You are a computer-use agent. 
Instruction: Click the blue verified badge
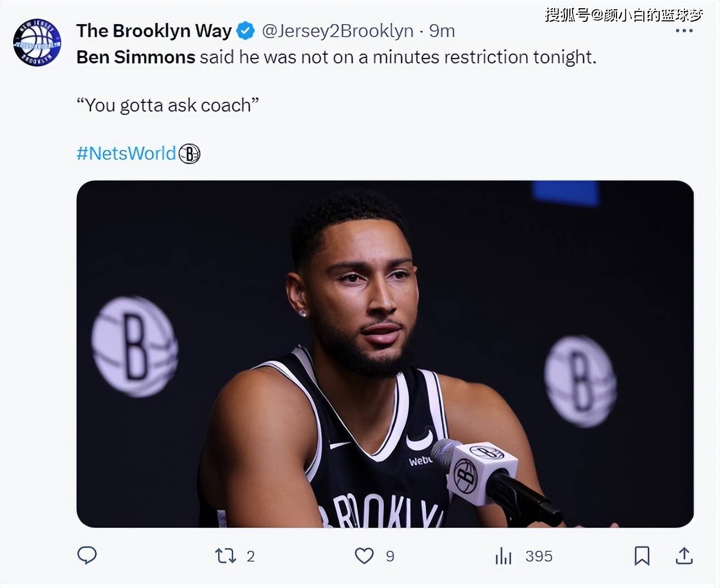(245, 31)
